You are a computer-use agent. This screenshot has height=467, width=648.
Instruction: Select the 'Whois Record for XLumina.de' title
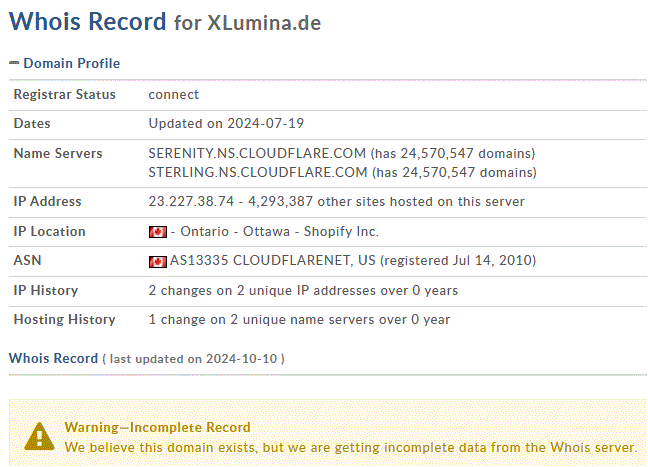(x=165, y=21)
